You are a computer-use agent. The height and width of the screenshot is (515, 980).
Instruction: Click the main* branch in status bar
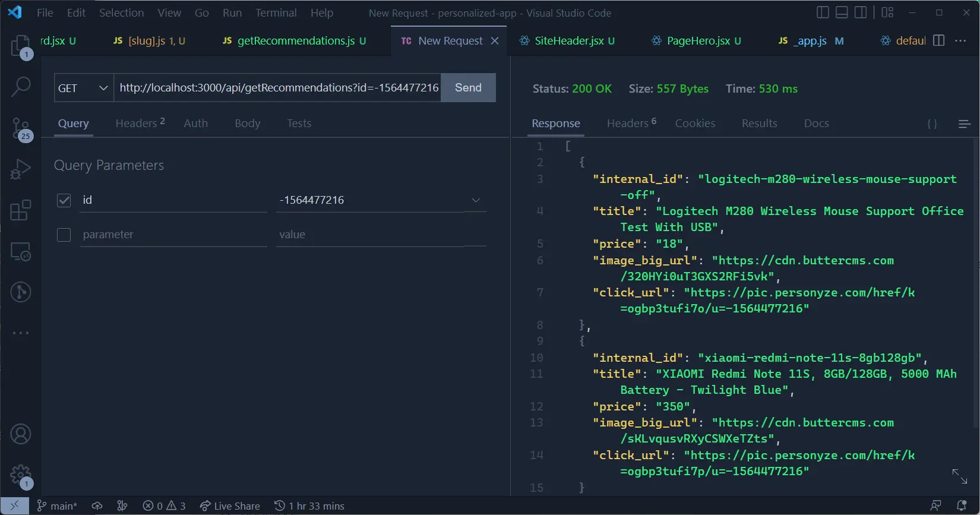(57, 506)
